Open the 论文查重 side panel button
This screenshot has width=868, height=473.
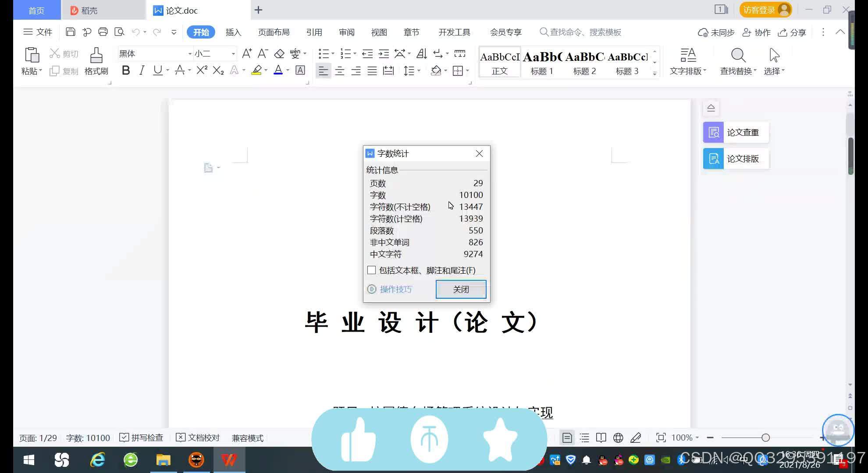point(736,132)
